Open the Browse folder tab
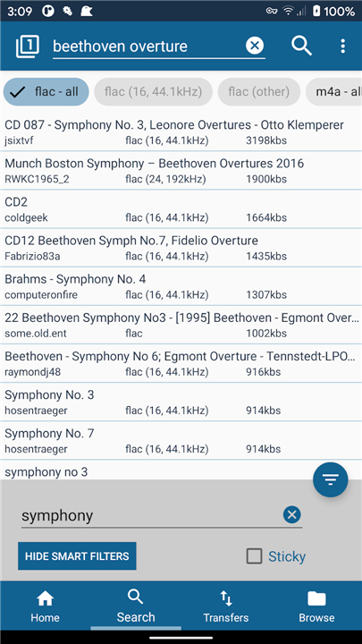Screen dimensions: 362x644 316,606
